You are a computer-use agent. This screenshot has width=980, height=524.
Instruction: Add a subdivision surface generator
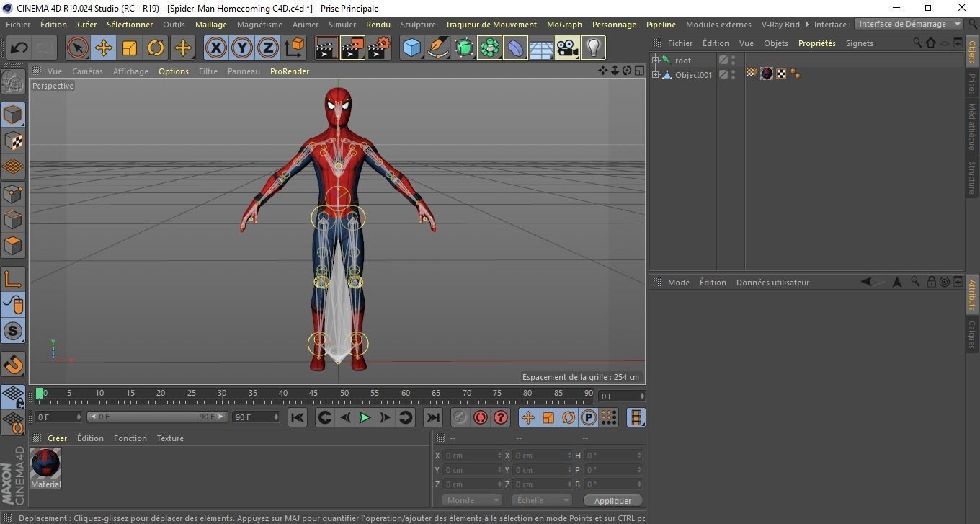click(x=463, y=48)
